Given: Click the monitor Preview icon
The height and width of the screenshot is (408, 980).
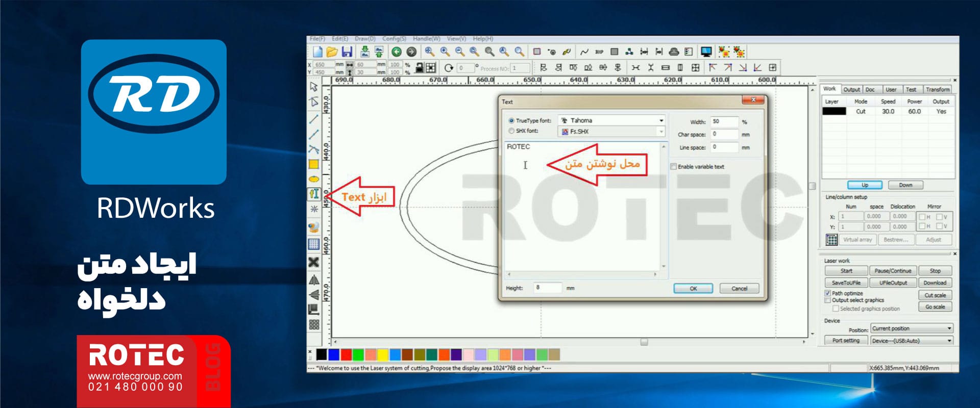Looking at the screenshot, I should tap(706, 52).
